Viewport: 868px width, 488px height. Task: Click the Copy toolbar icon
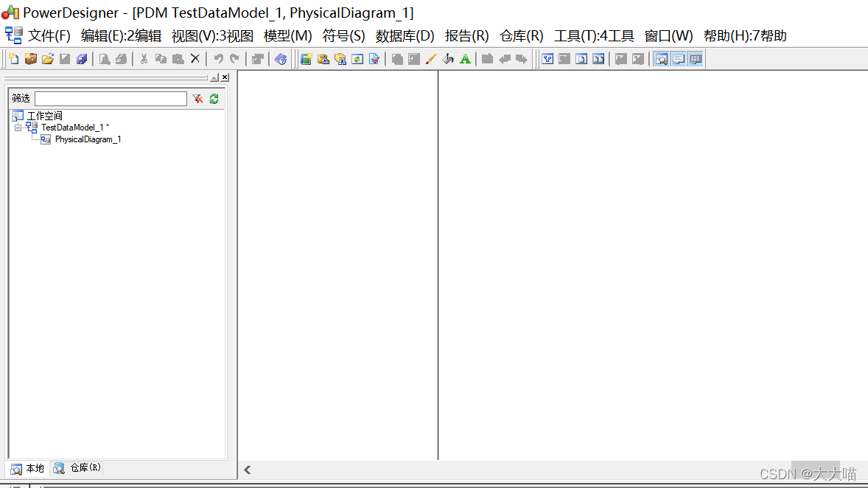(x=161, y=59)
